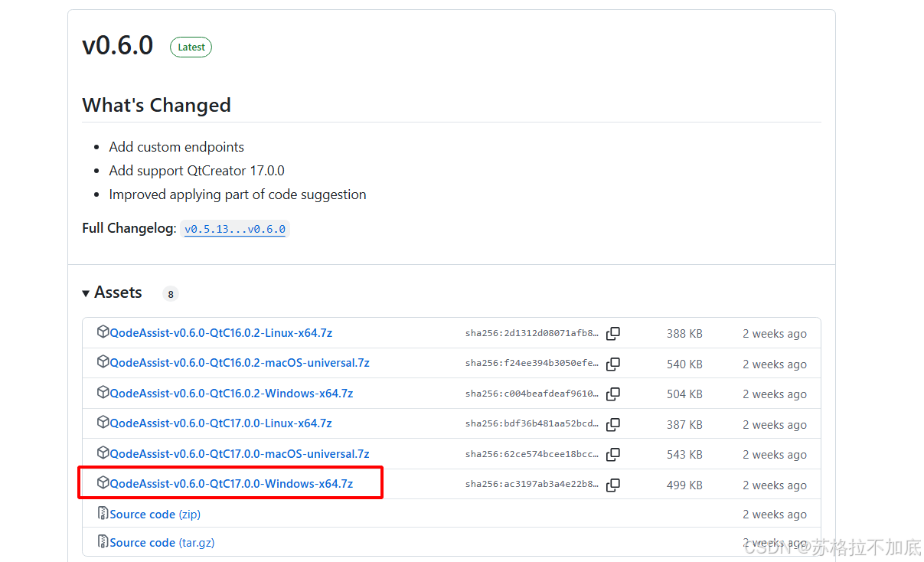Copy SHA256 of QtC16.0.2 Linux x64 asset
The height and width of the screenshot is (562, 924).
pyautogui.click(x=613, y=334)
